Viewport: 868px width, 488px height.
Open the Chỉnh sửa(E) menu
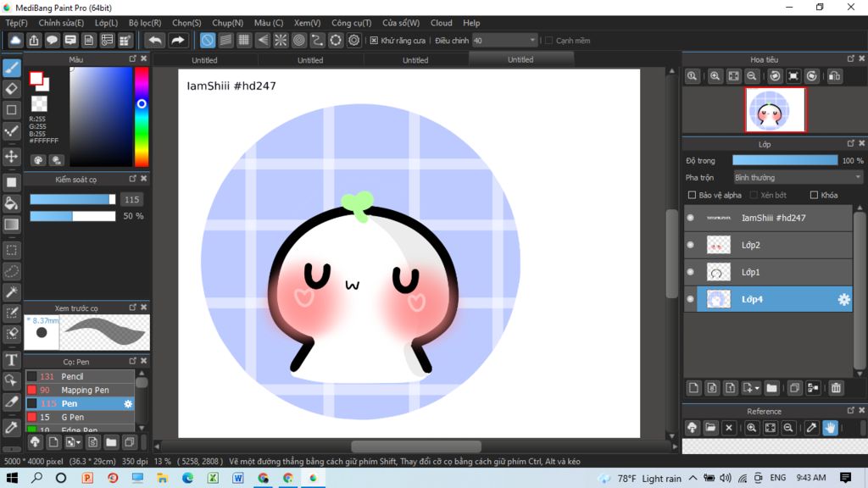click(61, 23)
